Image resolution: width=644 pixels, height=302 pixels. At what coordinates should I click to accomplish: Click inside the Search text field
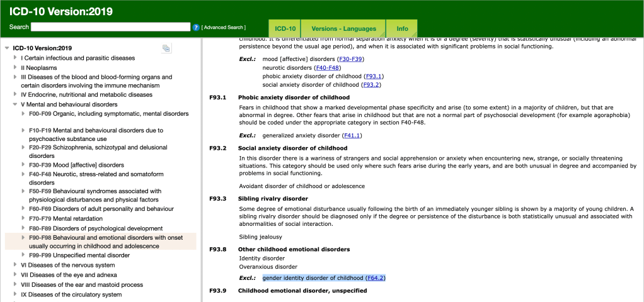tap(110, 27)
